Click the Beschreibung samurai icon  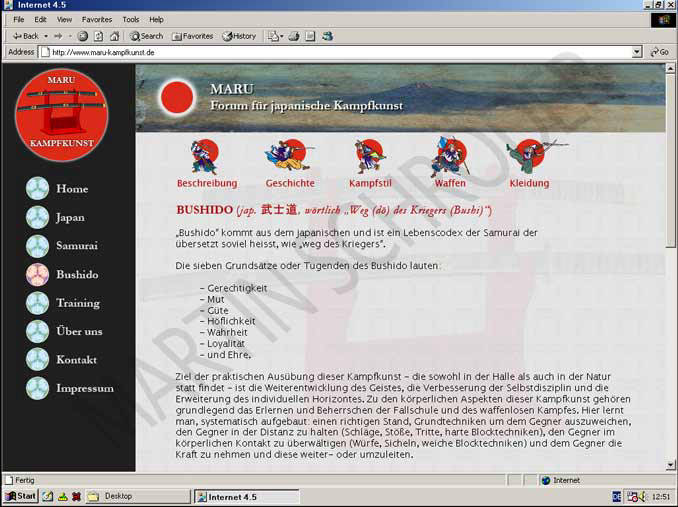click(x=205, y=157)
